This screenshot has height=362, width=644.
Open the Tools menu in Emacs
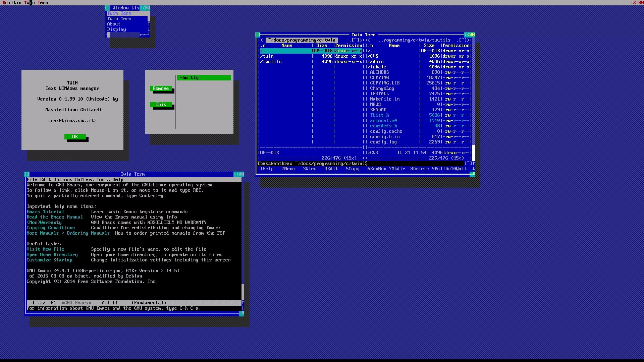tap(103, 179)
